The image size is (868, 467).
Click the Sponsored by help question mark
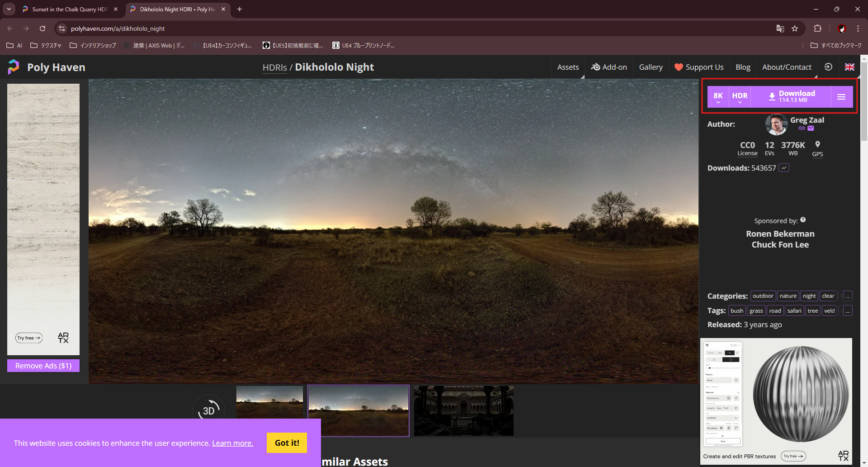point(803,220)
